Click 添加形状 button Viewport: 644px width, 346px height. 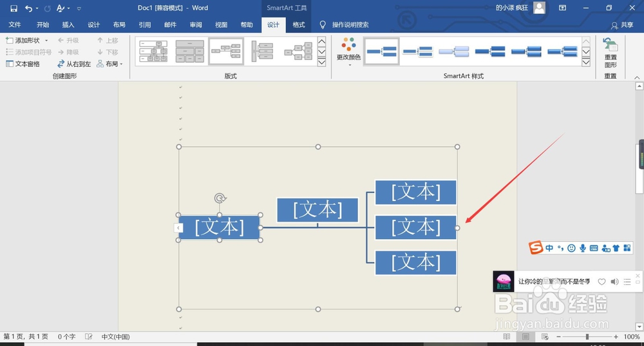click(23, 41)
